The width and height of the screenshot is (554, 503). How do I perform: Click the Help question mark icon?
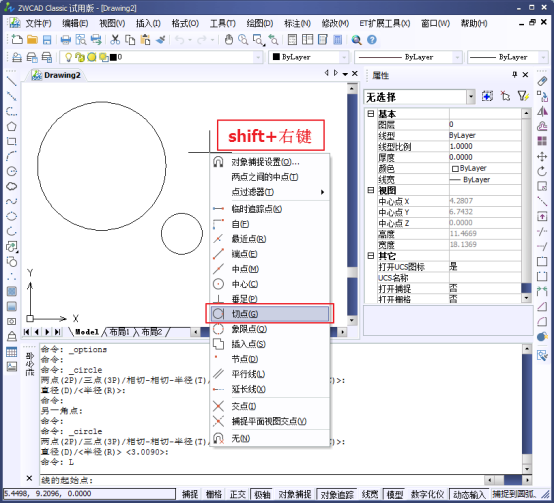372,40
